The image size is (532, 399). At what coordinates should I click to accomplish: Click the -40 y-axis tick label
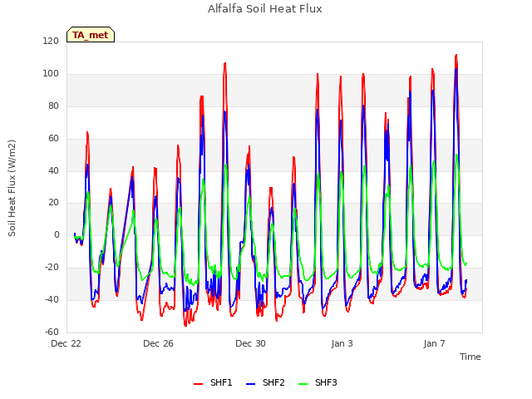[52, 299]
